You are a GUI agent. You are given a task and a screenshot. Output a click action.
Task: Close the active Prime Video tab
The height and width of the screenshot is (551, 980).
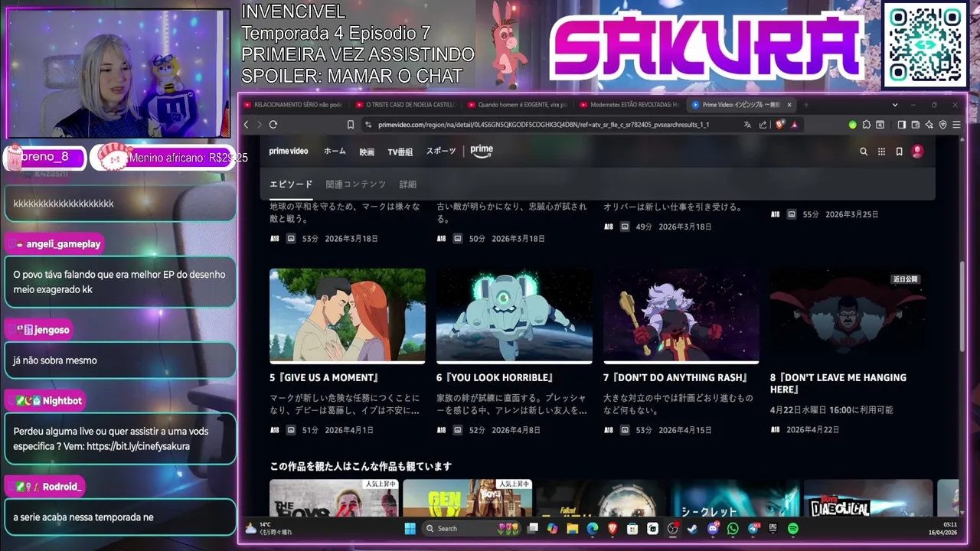click(789, 105)
